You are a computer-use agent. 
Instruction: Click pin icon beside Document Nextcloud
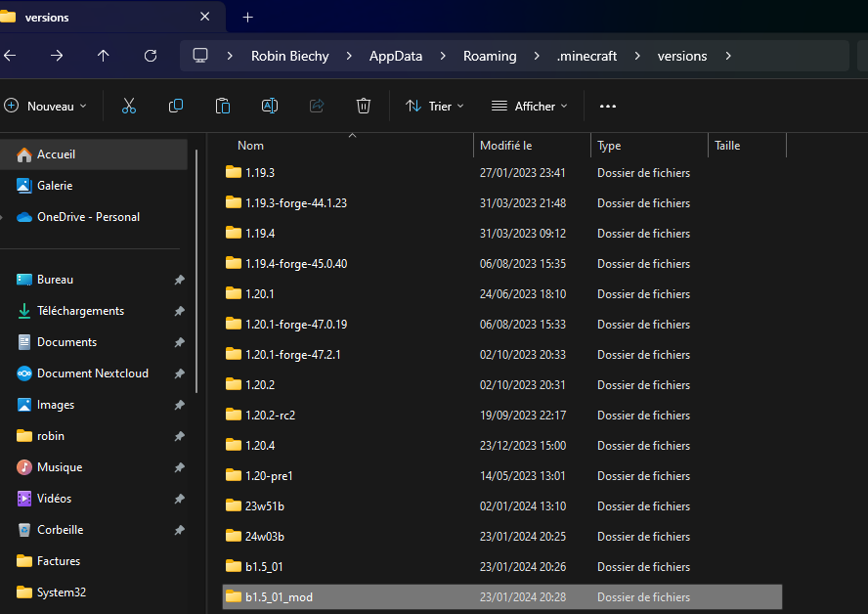(179, 373)
